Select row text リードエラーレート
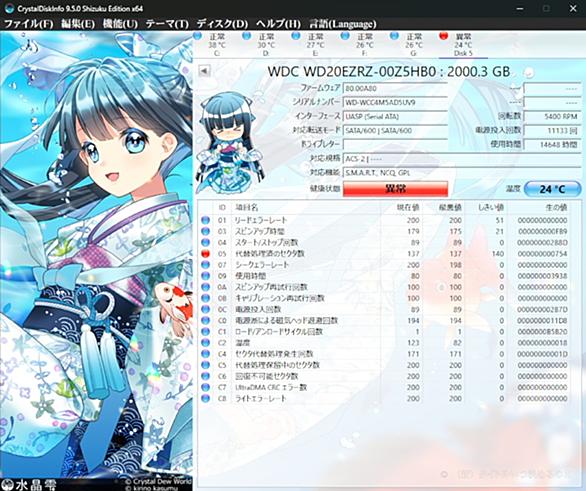 261,220
